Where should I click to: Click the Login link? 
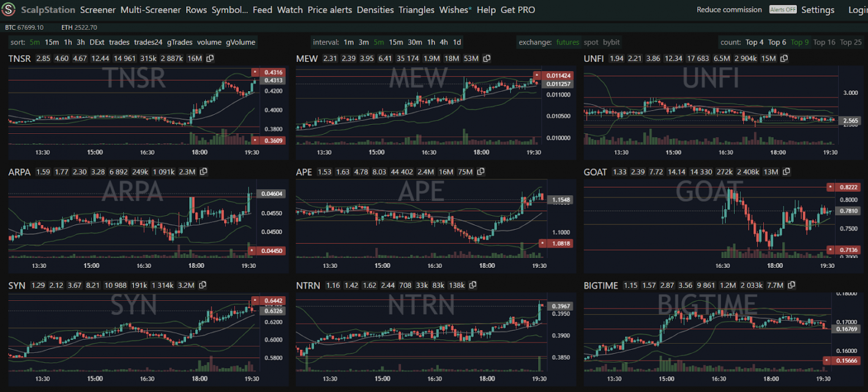858,10
